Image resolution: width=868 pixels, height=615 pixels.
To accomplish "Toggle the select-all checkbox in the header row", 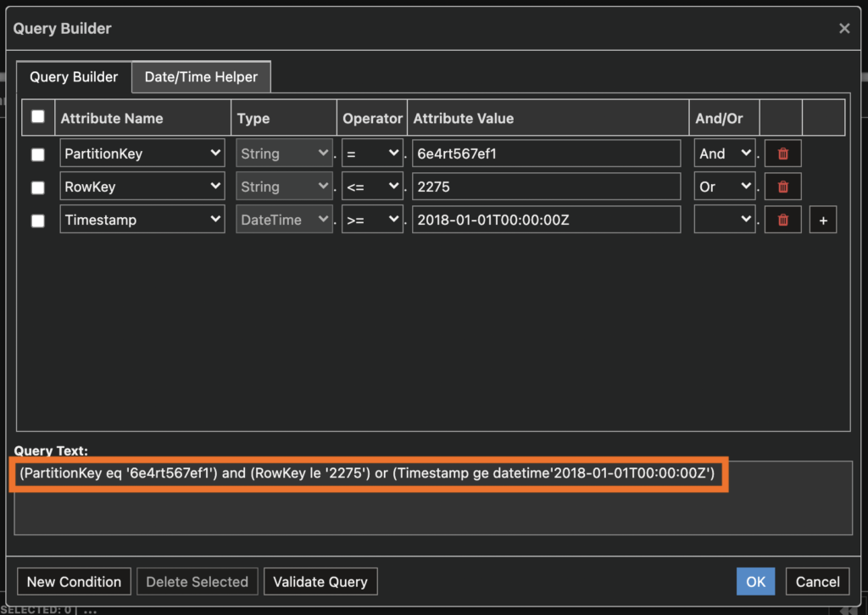I will (38, 118).
